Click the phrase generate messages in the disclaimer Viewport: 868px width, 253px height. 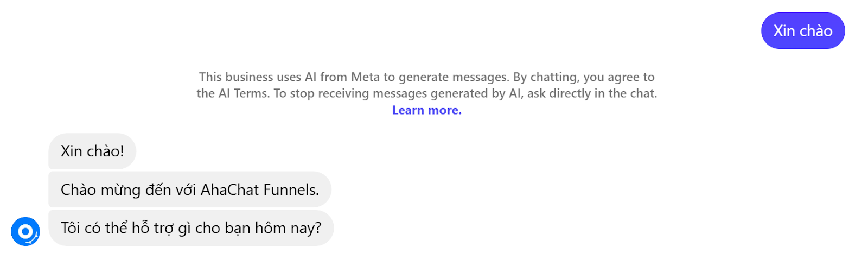point(455,77)
